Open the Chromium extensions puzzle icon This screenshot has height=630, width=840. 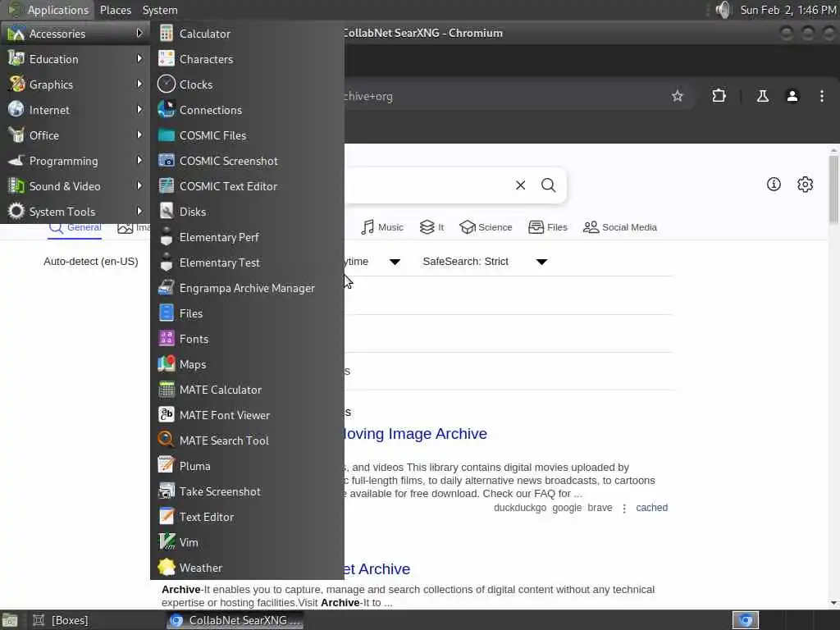pyautogui.click(x=719, y=96)
